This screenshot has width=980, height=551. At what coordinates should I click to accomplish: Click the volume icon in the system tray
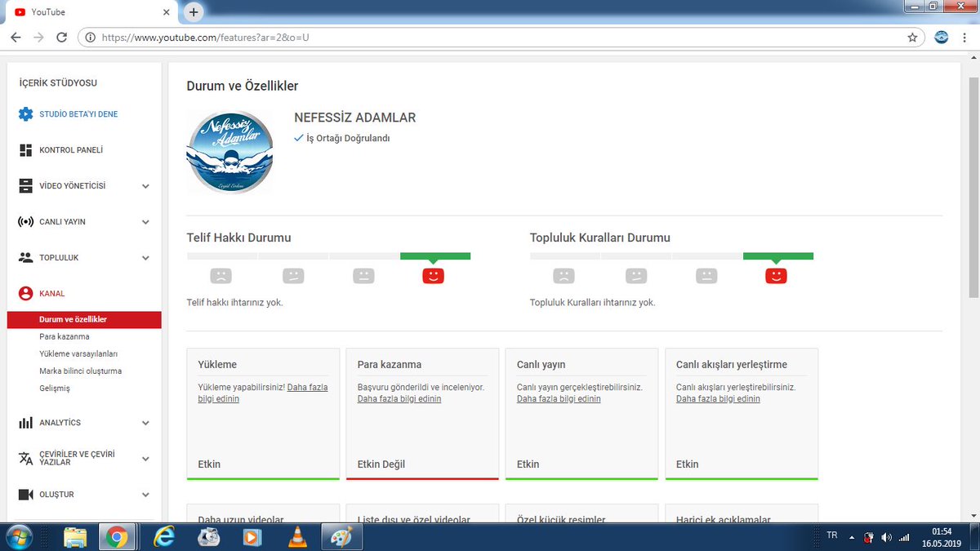pyautogui.click(x=887, y=537)
